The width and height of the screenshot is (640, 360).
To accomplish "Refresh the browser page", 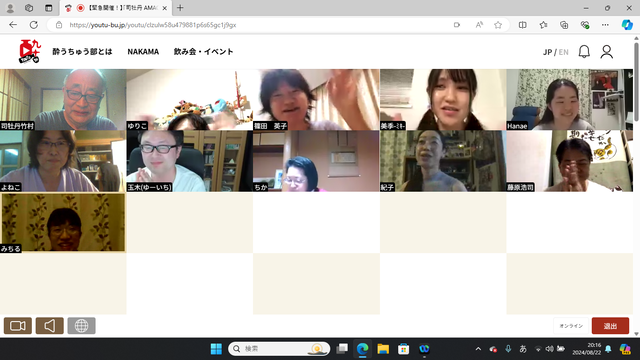I will tap(34, 25).
